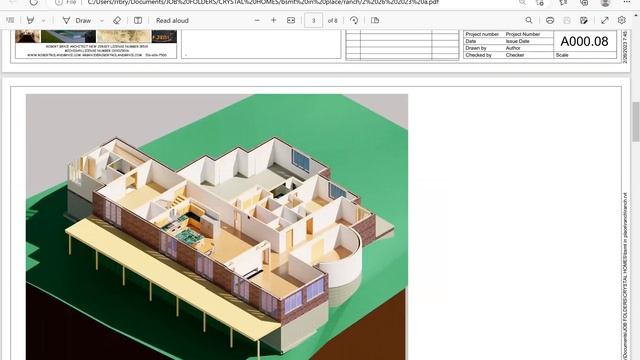Click the Issue Date value
640x360 pixels.
518,41
